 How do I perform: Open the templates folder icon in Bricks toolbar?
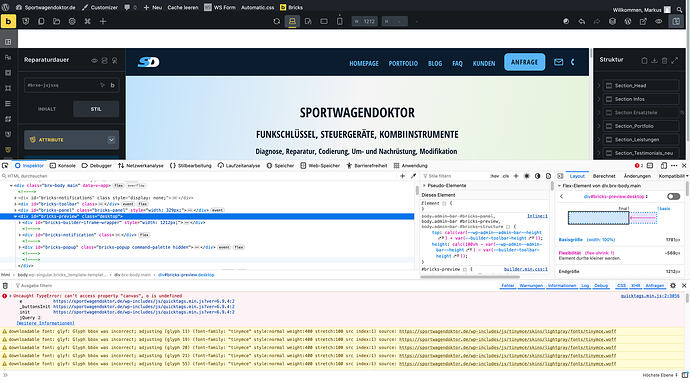(56, 21)
